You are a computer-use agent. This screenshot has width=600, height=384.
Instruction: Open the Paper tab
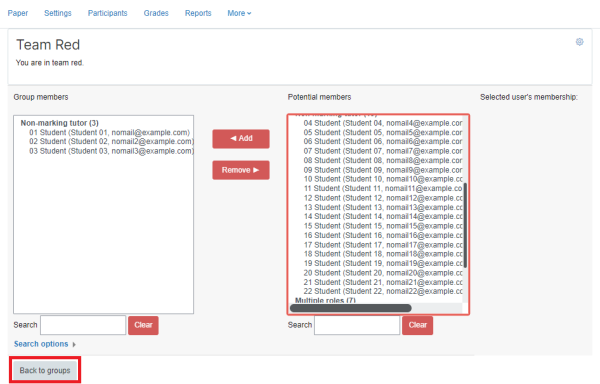(18, 13)
